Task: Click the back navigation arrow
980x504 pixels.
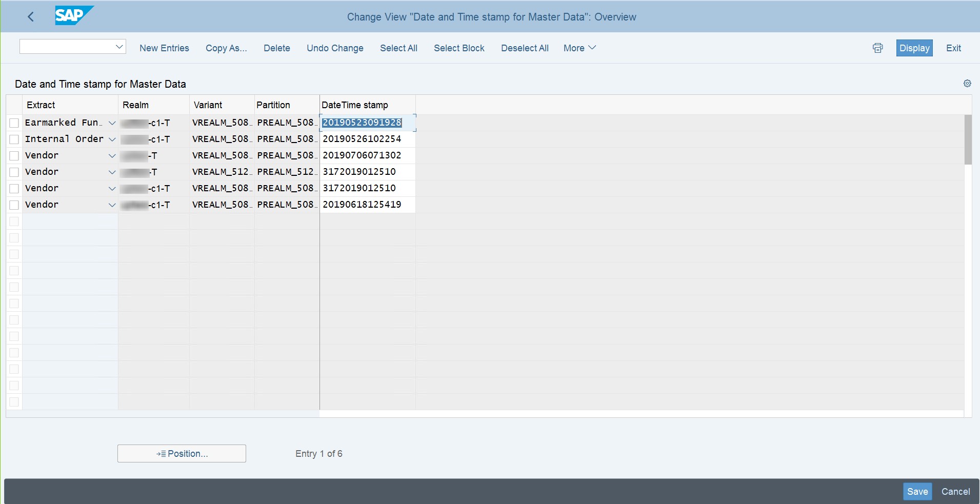Action: (31, 16)
